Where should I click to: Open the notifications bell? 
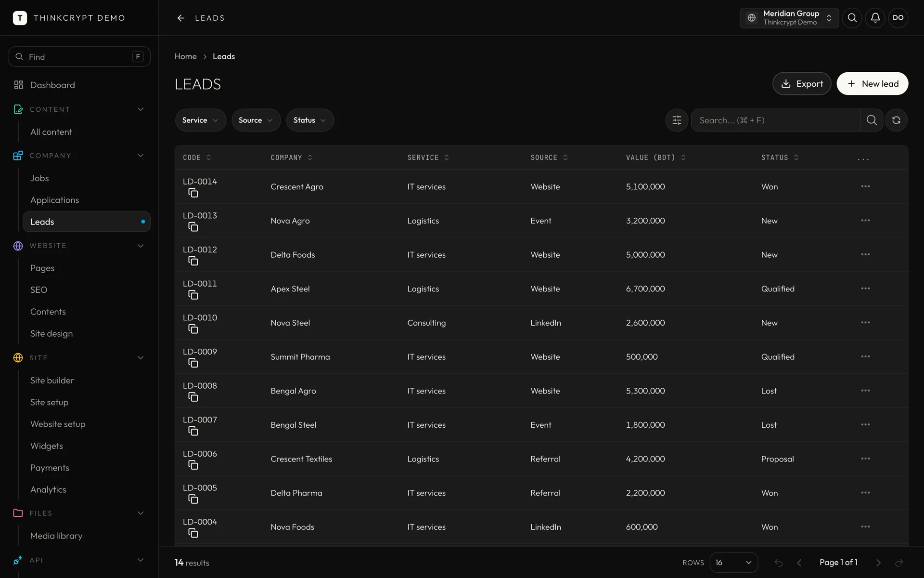[x=875, y=18]
